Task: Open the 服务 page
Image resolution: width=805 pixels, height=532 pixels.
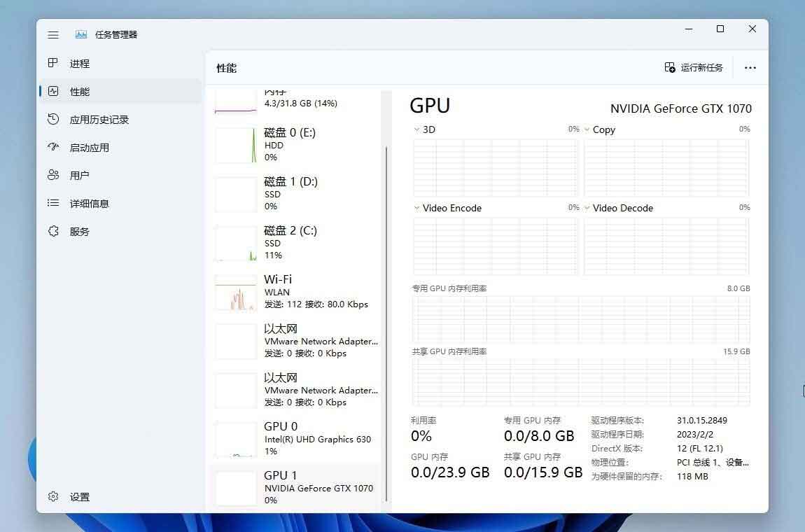Action: [x=120, y=232]
